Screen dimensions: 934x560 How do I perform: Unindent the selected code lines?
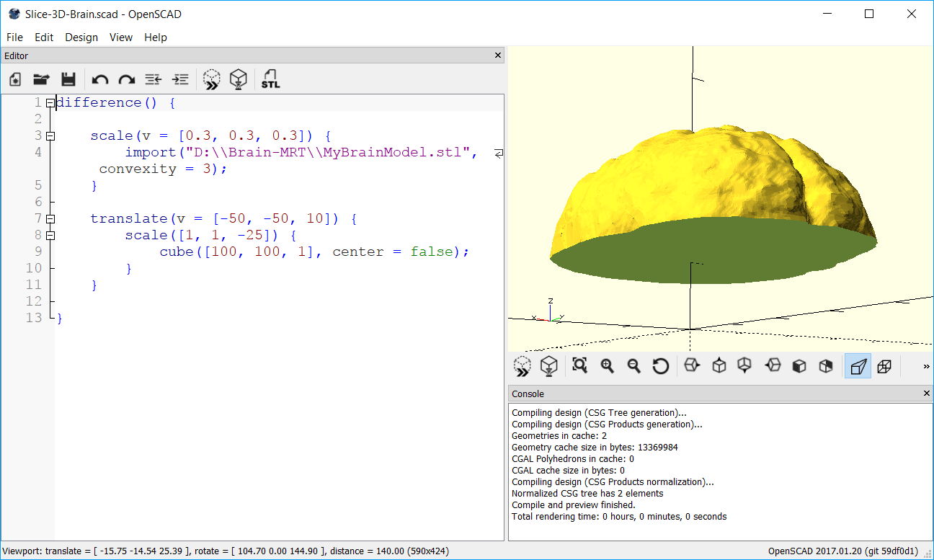(x=153, y=80)
